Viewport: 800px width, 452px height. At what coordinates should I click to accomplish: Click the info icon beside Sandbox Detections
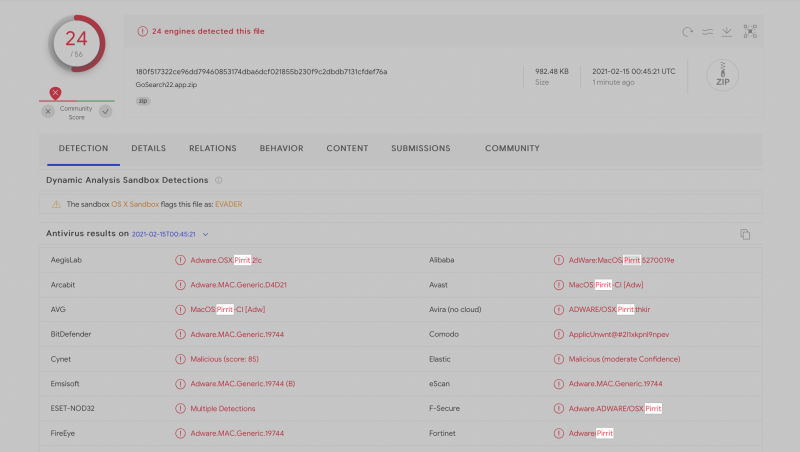[219, 180]
